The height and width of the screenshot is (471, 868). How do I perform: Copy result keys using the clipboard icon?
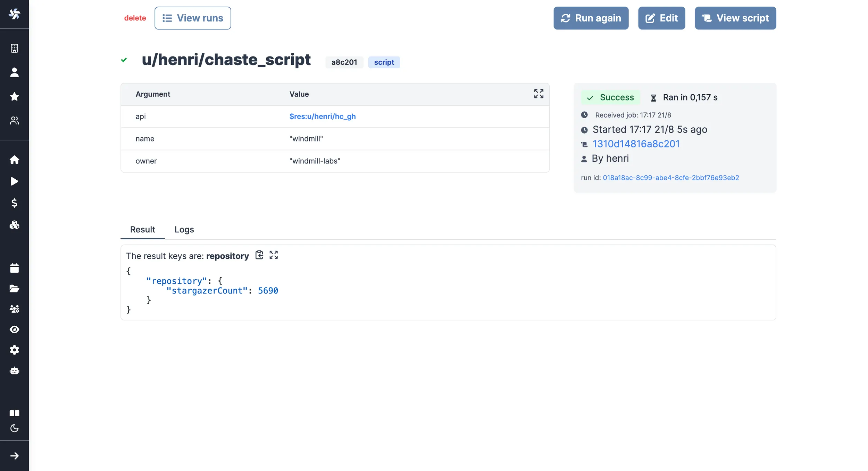coord(259,255)
